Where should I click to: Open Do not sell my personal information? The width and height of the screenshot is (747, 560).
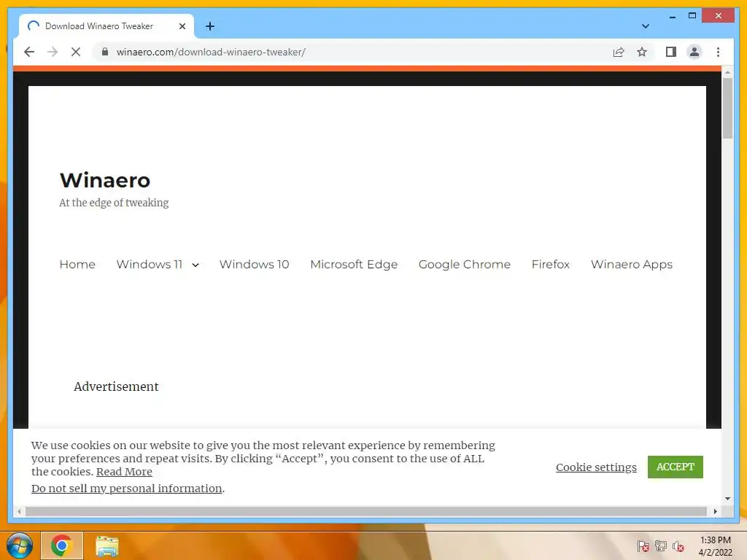pos(127,489)
